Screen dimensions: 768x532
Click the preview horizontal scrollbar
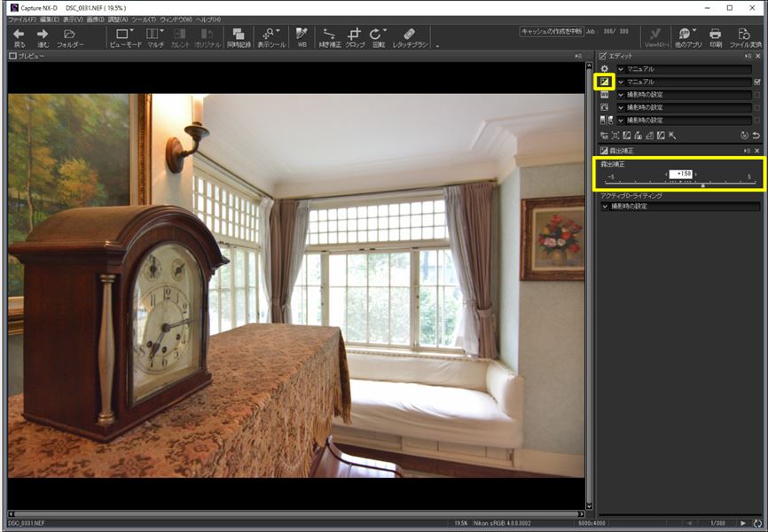point(296,514)
